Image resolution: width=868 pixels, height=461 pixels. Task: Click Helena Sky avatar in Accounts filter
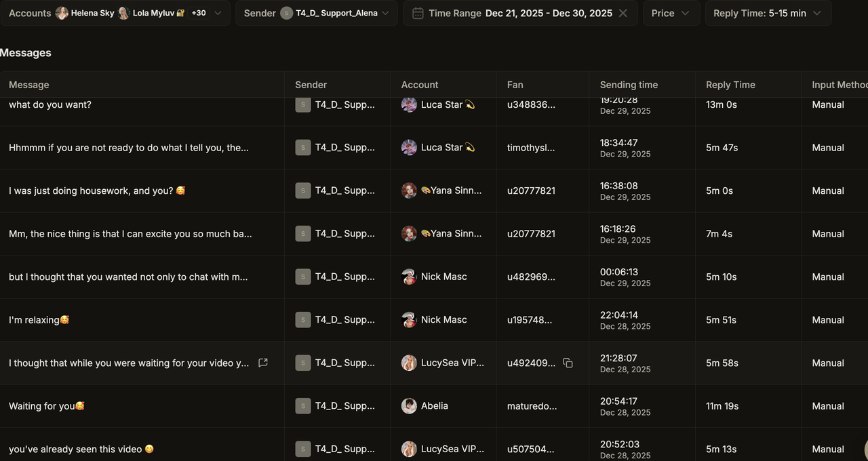[x=62, y=13]
